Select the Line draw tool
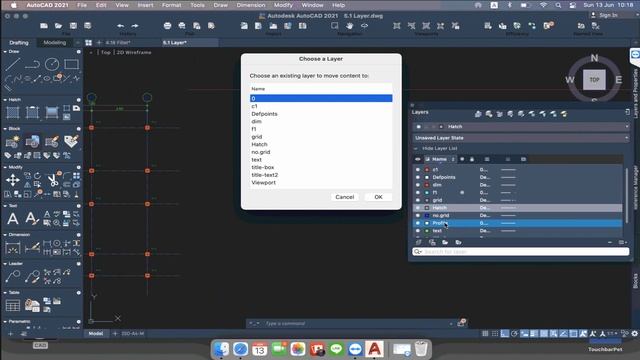Image resolution: width=640 pixels, height=360 pixels. (x=13, y=64)
